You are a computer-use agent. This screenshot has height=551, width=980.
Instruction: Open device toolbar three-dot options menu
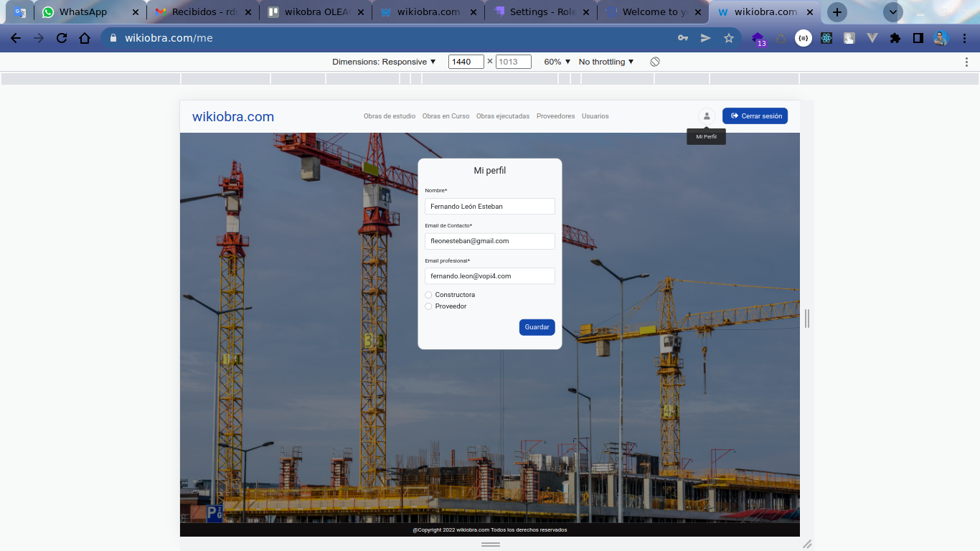(x=966, y=62)
